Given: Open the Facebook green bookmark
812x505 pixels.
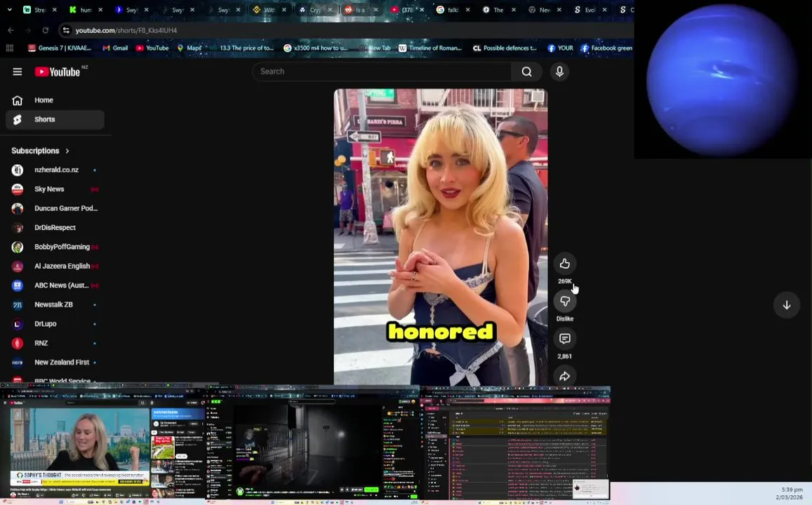Looking at the screenshot, I should click(x=606, y=48).
